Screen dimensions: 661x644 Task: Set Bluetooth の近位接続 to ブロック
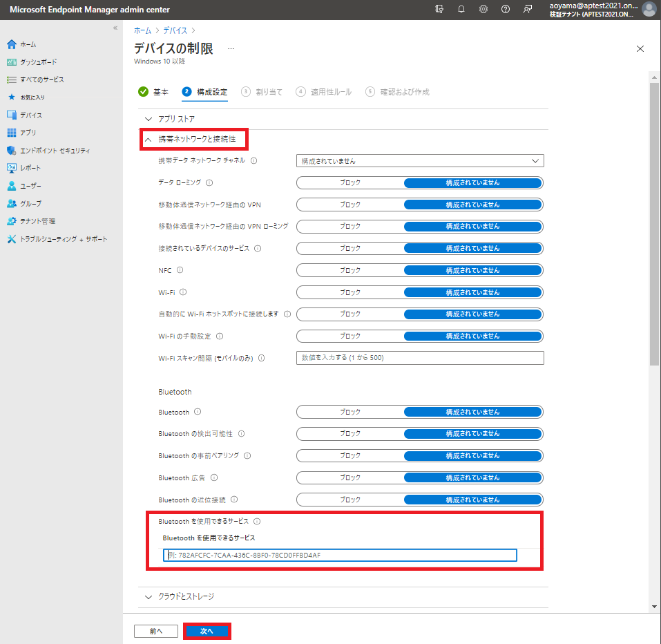(x=350, y=500)
